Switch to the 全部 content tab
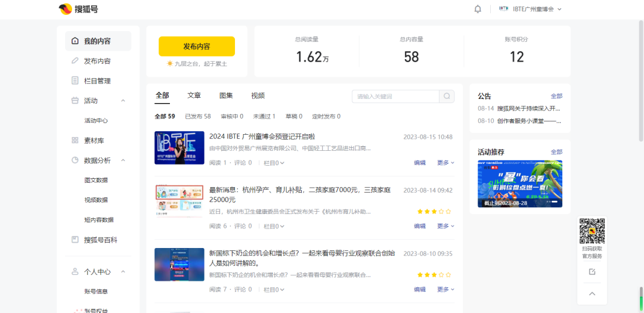The height and width of the screenshot is (313, 644). point(162,96)
